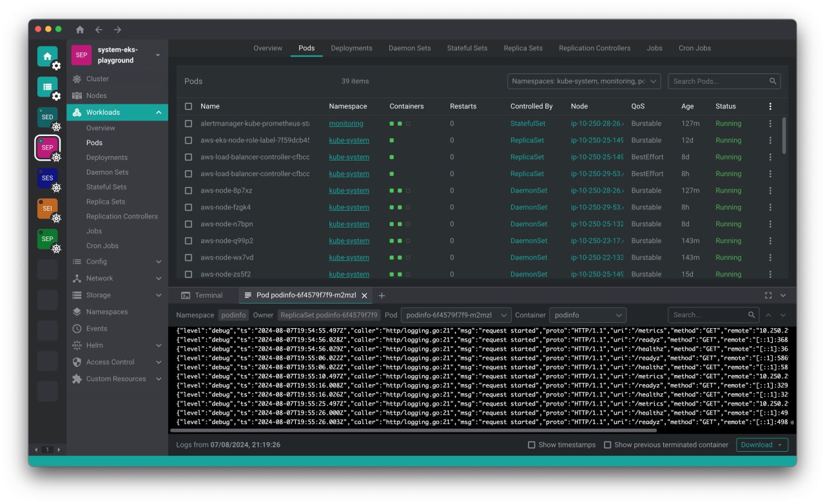
Task: Click the home icon in title bar
Action: pyautogui.click(x=80, y=30)
